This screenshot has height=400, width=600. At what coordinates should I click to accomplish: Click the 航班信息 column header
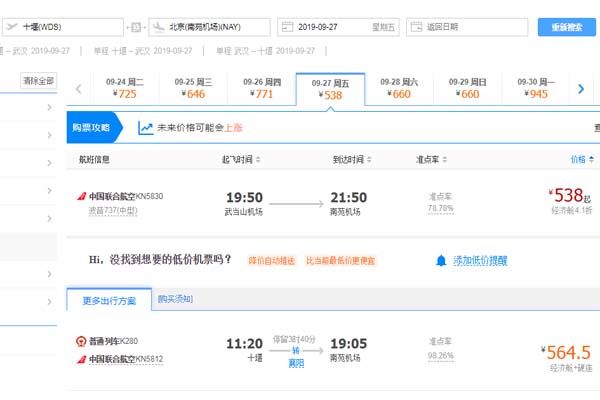94,159
